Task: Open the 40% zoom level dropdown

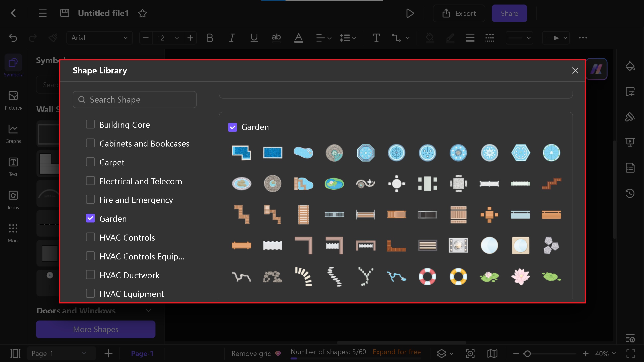Action: 605,353
